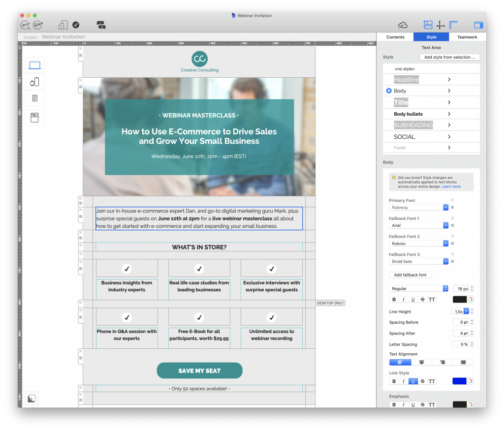504x431 pixels.
Task: Click the checkmark verification icon
Action: (76, 25)
